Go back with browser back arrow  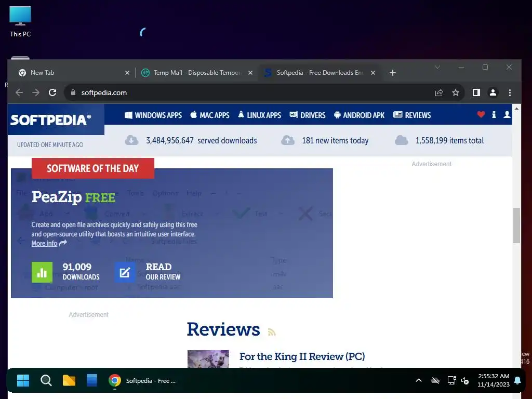[19, 92]
